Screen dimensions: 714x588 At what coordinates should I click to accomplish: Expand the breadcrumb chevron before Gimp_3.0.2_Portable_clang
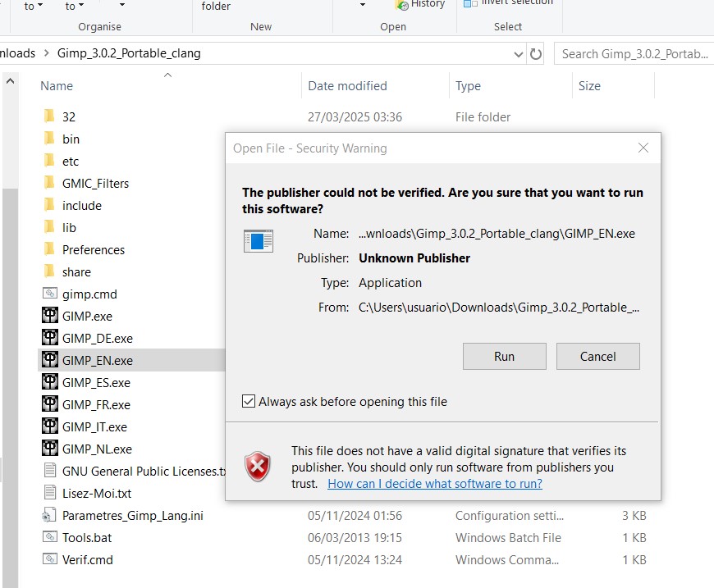(x=47, y=53)
